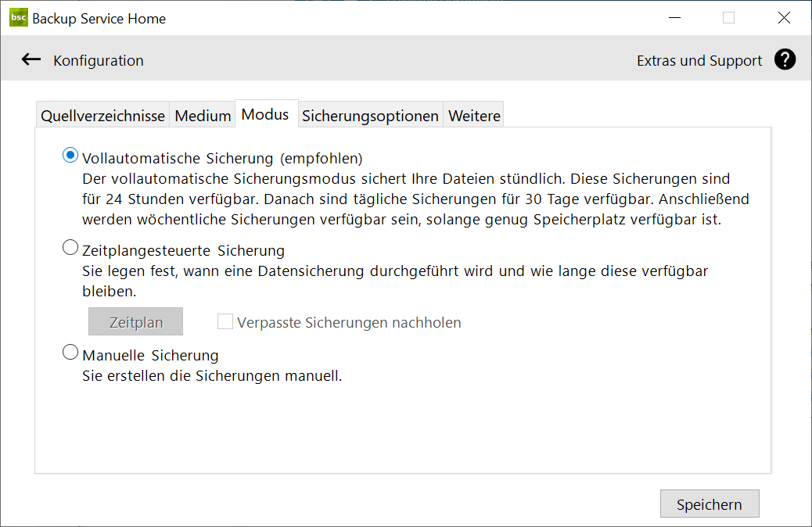Switch to the Quellverzeichnisse tab
The width and height of the screenshot is (812, 527).
tap(102, 116)
